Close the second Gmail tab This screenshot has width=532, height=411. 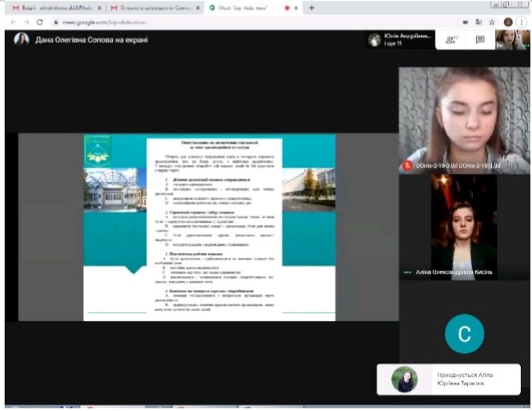[x=198, y=8]
